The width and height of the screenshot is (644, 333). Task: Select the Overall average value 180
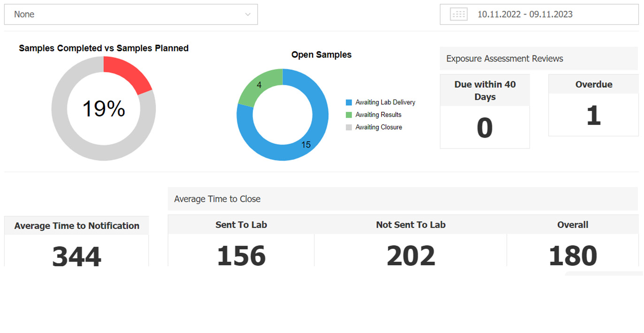click(573, 256)
